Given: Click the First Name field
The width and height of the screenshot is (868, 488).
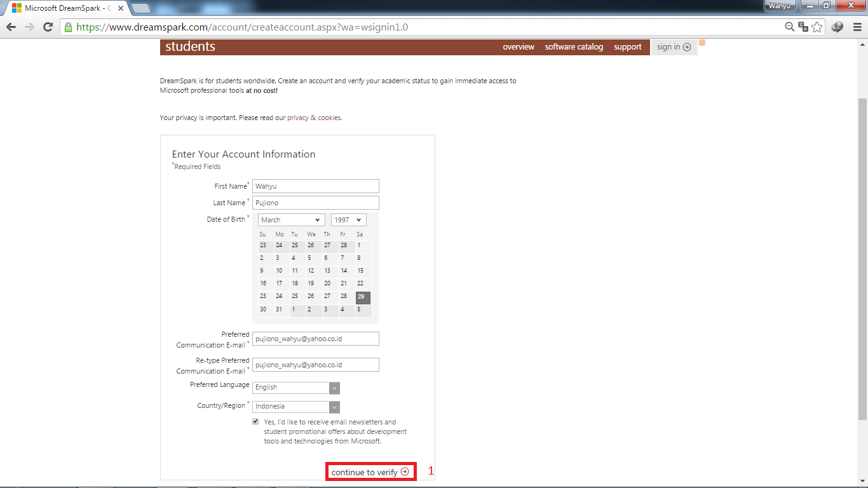Looking at the screenshot, I should (316, 186).
